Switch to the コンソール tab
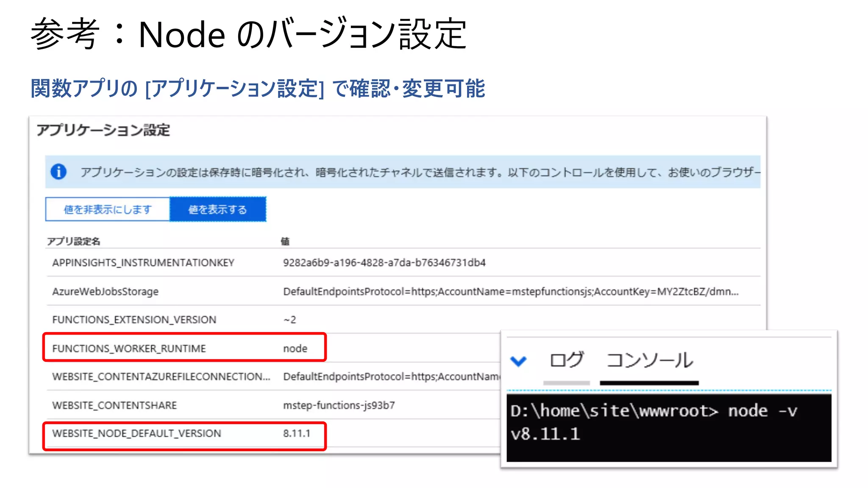This screenshot has height=488, width=868. coord(649,360)
